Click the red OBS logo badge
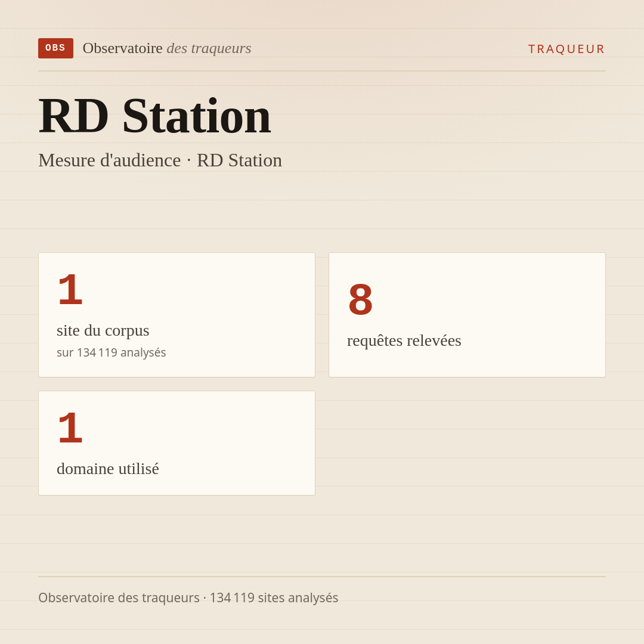 (55, 48)
